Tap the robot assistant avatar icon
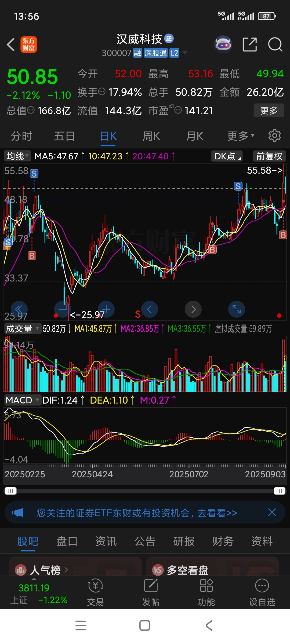The height and width of the screenshot is (644, 290). [x=223, y=44]
